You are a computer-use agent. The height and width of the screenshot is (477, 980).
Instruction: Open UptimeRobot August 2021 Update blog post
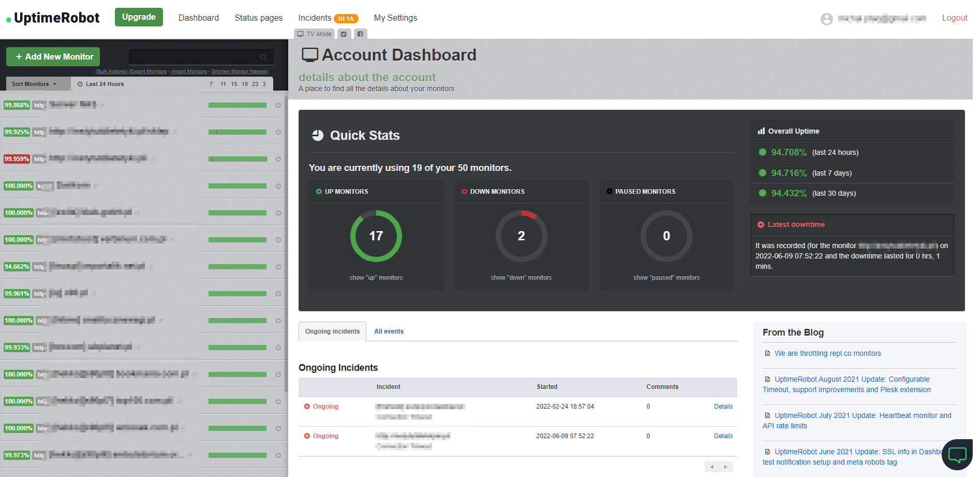click(847, 384)
